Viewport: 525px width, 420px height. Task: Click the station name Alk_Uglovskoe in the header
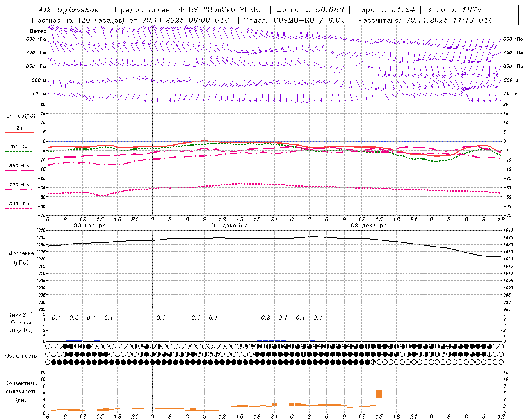68,10
